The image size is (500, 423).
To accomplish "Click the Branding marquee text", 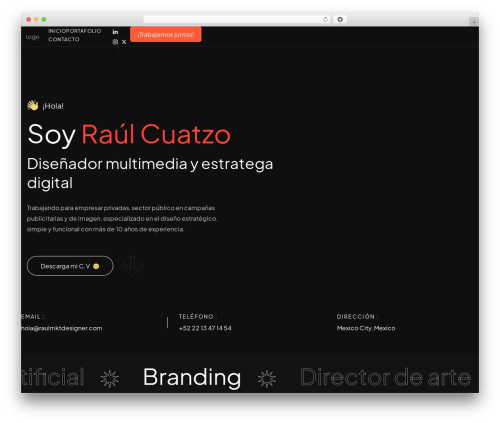I will tap(192, 378).
